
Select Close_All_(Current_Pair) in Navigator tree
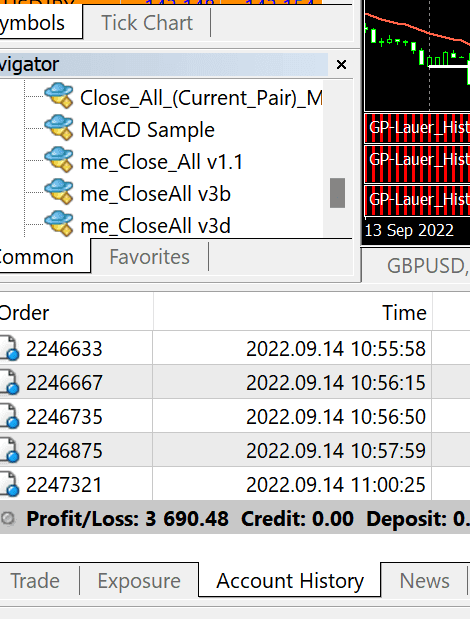click(201, 98)
